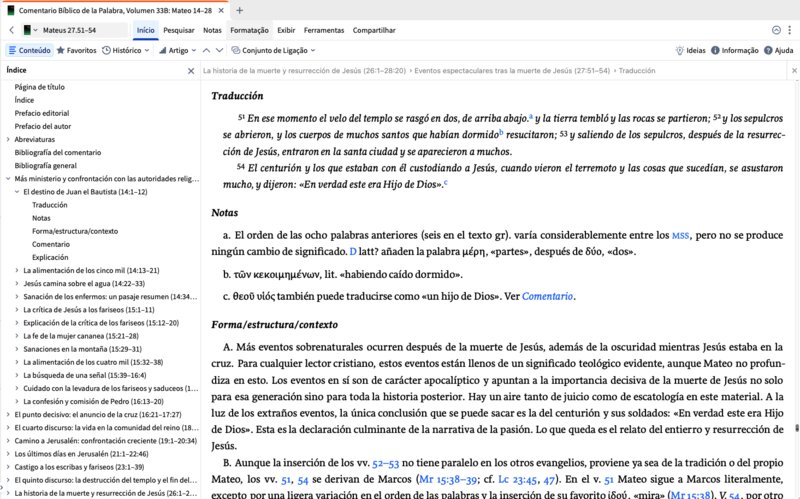Open the Histórico dropdown
The height and width of the screenshot is (499, 800).
click(126, 50)
